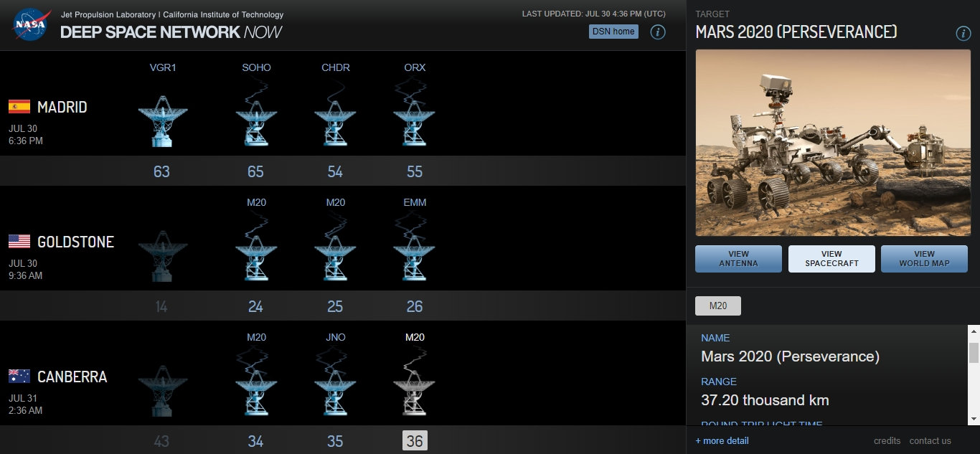Viewport: 980px width, 454px height.
Task: Click the range value 37.20 thousand km
Action: [765, 400]
